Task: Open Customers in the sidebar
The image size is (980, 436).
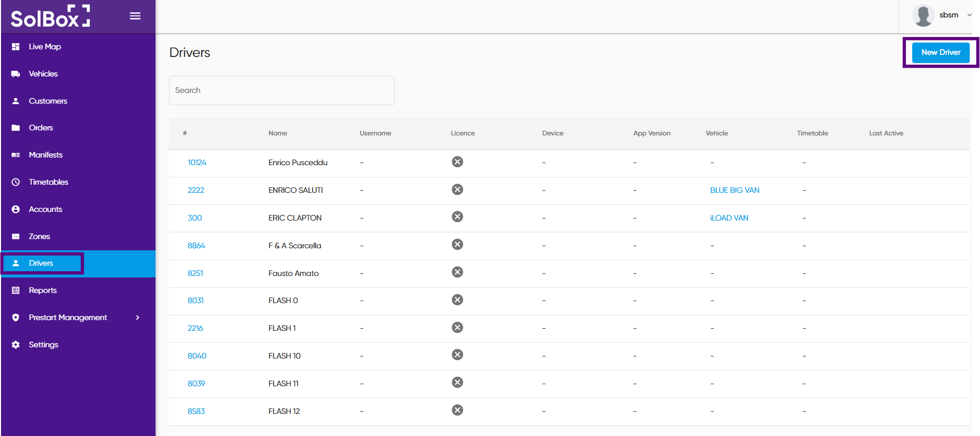Action: tap(48, 101)
